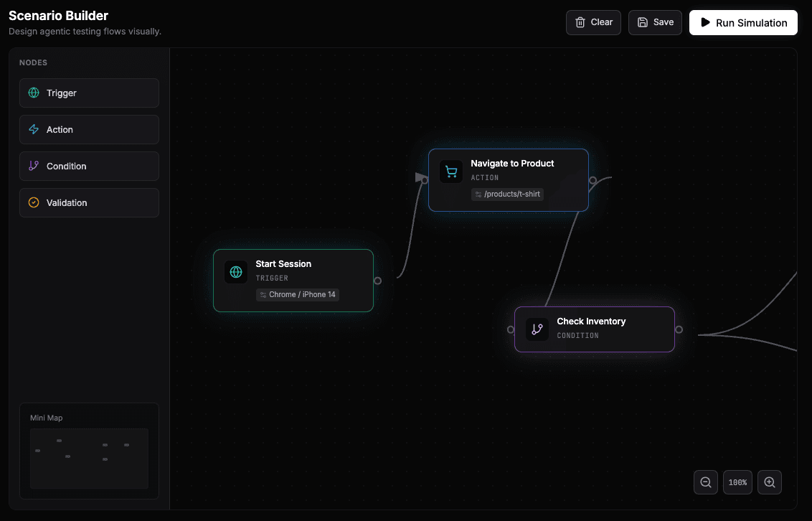Click the Navigate to Product input port
This screenshot has width=812, height=521.
[x=425, y=180]
